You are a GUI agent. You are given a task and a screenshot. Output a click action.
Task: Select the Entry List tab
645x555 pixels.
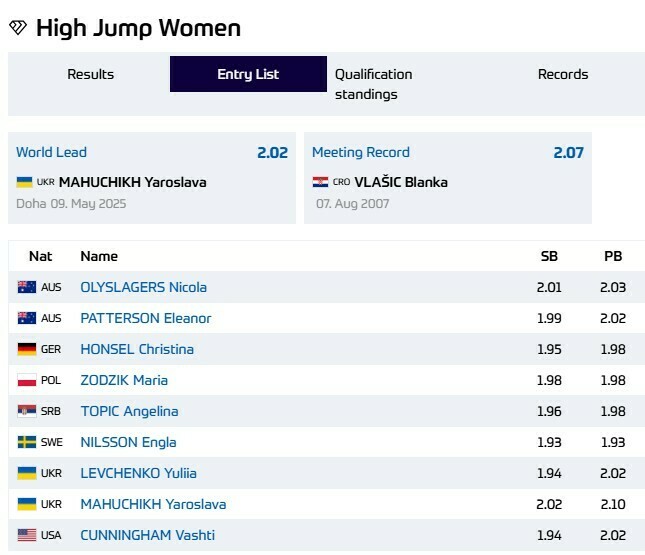(248, 74)
